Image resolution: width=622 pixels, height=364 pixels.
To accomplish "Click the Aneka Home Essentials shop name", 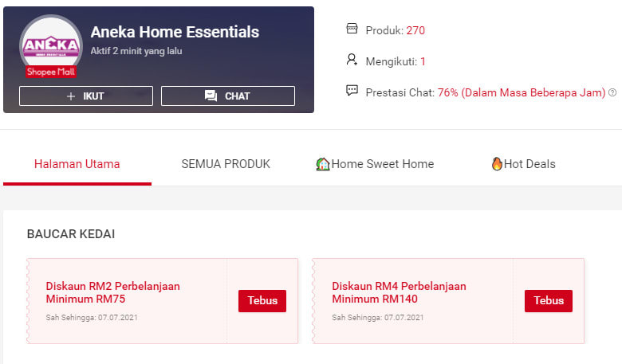I will coord(175,32).
